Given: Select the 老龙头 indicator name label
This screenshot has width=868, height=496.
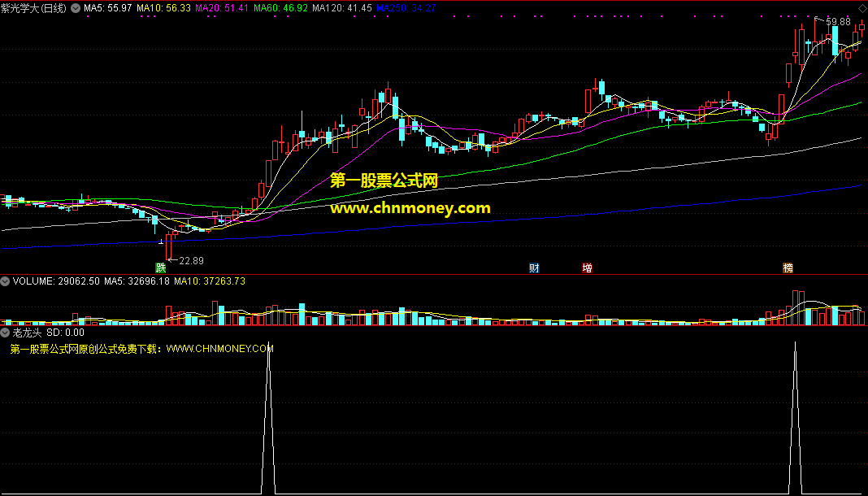Looking at the screenshot, I should pyautogui.click(x=28, y=333).
